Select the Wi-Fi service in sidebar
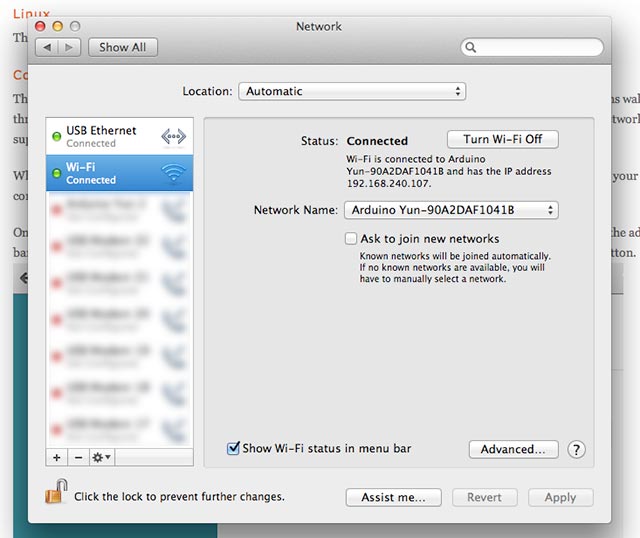The width and height of the screenshot is (640, 538). pos(101,173)
